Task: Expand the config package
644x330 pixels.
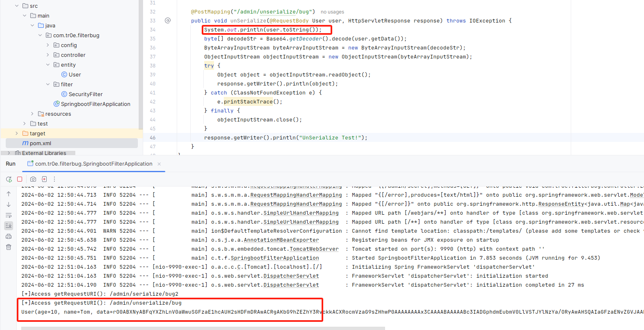Action: (48, 45)
